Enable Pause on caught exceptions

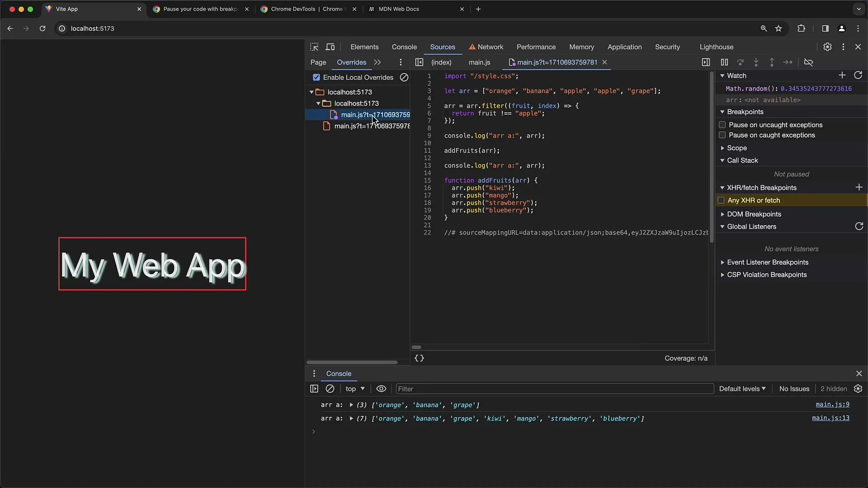click(722, 135)
